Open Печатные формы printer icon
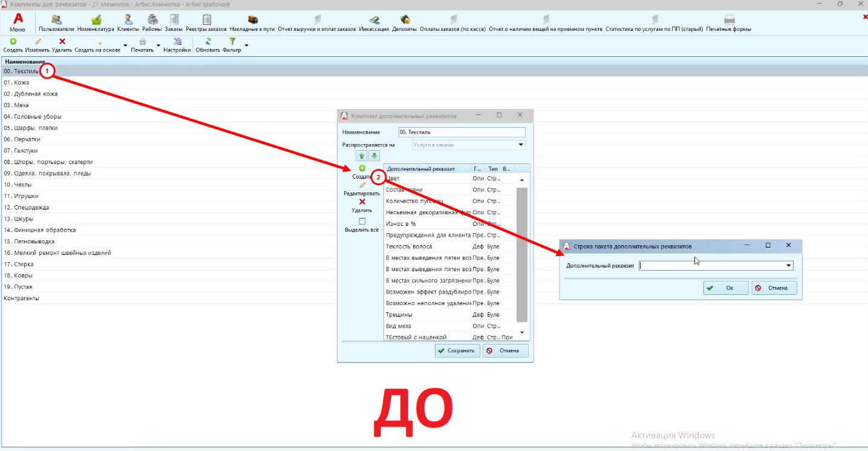Viewport: 868px width, 451px height. [x=729, y=23]
